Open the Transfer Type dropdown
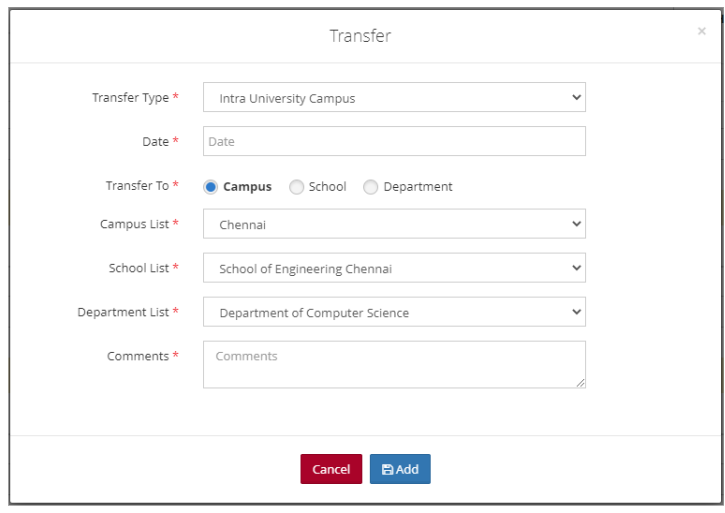 [x=394, y=98]
